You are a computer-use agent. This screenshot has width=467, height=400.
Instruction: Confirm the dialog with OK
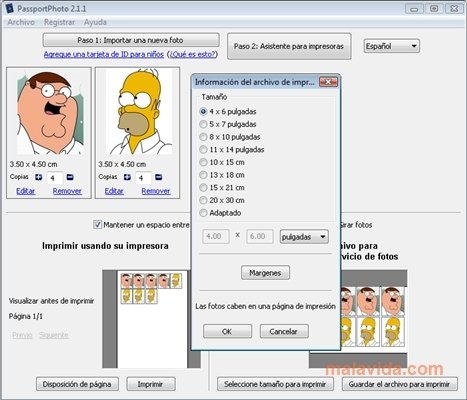point(227,331)
